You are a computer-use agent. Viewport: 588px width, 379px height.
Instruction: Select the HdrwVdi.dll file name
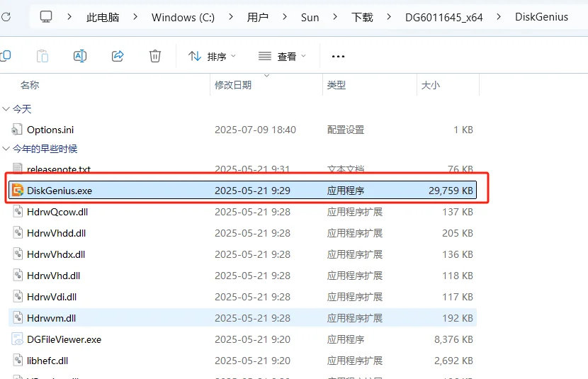click(x=52, y=297)
